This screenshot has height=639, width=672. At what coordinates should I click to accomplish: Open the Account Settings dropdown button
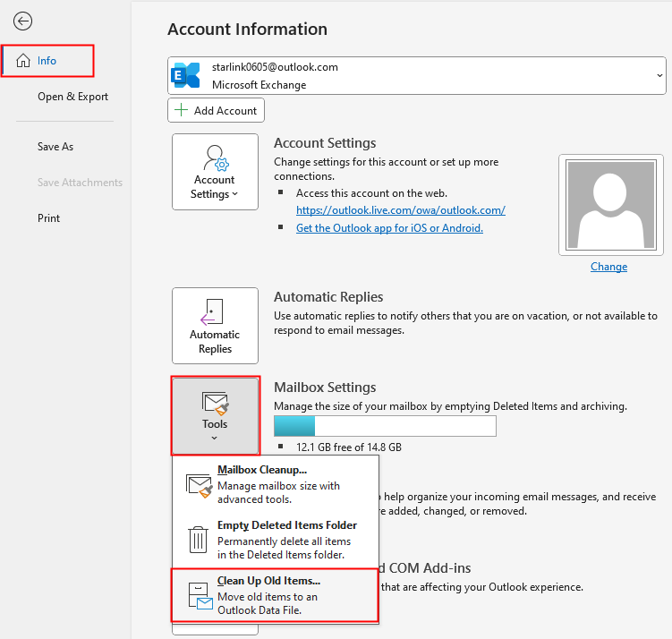coord(215,173)
